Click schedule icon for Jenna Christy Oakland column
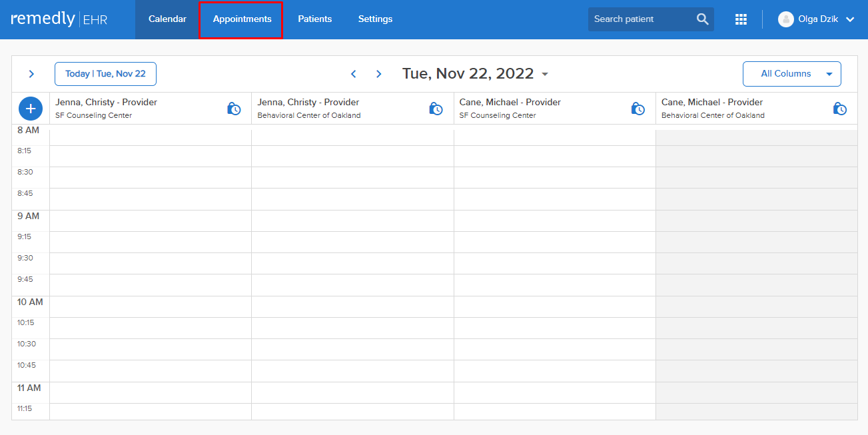This screenshot has height=435, width=868. (x=436, y=109)
